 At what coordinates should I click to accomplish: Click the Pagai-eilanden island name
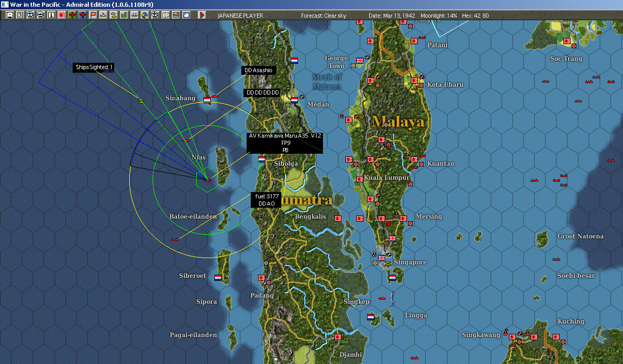[x=193, y=335]
